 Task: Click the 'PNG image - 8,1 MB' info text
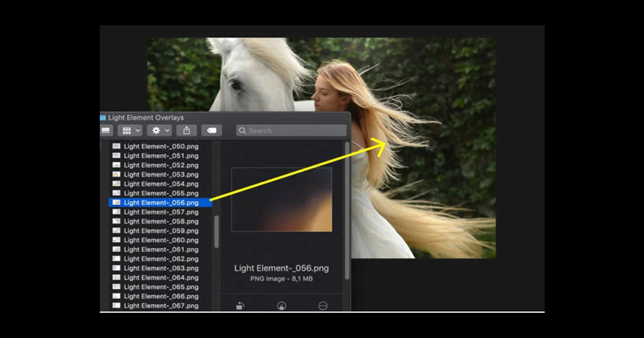281,278
